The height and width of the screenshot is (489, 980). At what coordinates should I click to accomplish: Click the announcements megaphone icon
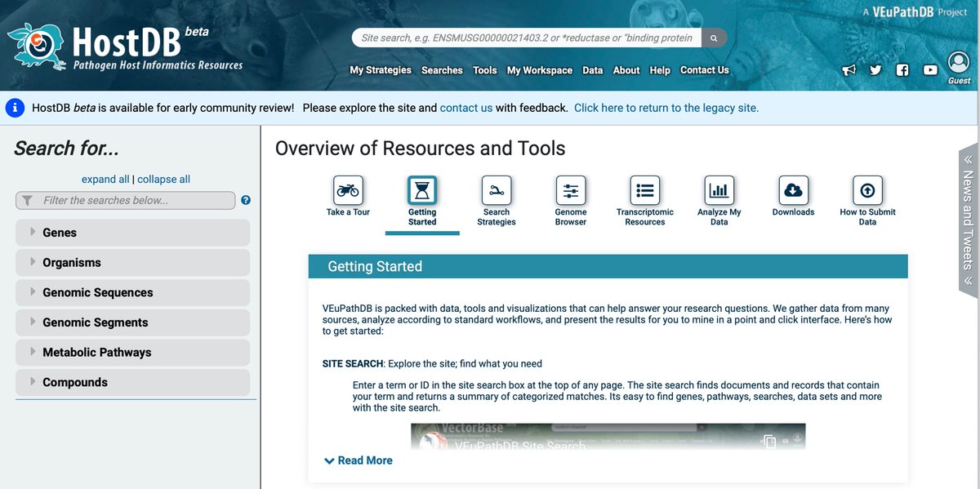point(849,69)
